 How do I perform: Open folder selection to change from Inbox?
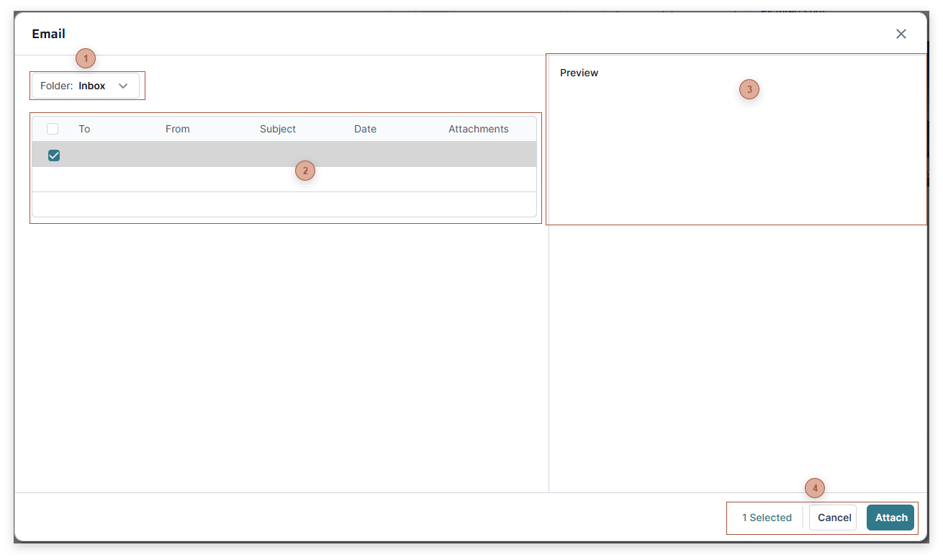click(86, 85)
